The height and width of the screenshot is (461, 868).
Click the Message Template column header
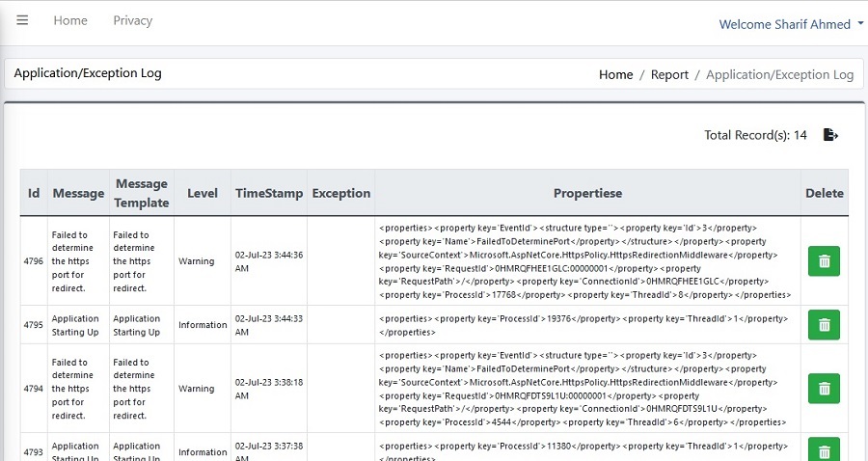142,193
